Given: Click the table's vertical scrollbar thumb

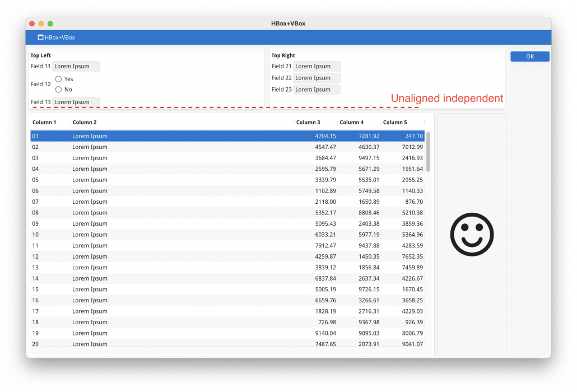Looking at the screenshot, I should tap(429, 151).
